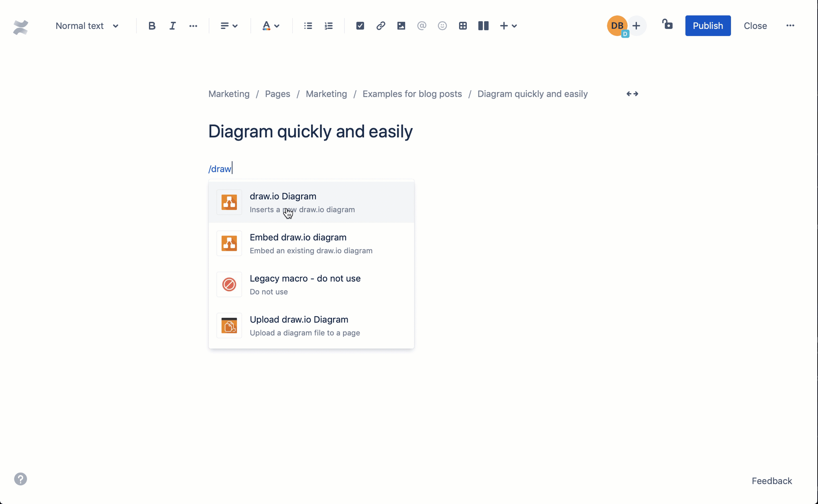Open the Confluence home logo
Viewport: 818px width, 504px height.
[20, 27]
